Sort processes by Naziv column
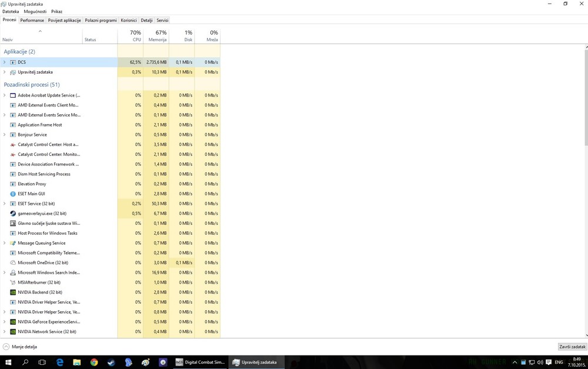This screenshot has height=369, width=588. click(x=41, y=36)
